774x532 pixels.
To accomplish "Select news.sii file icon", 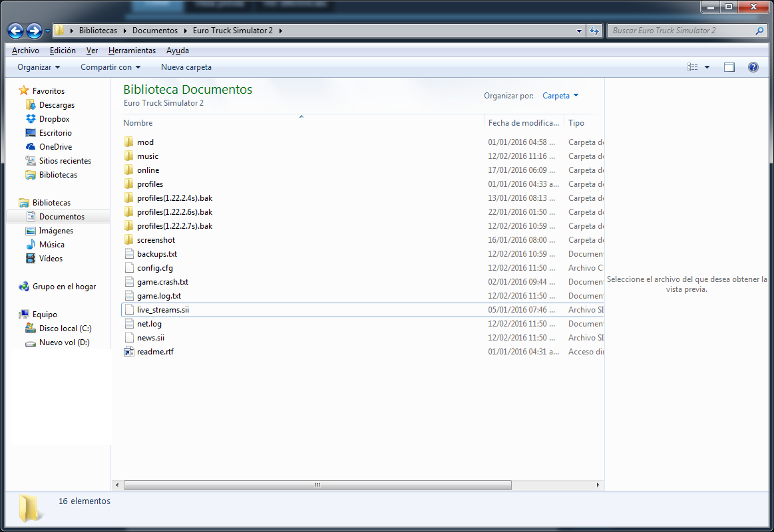I will (x=129, y=338).
